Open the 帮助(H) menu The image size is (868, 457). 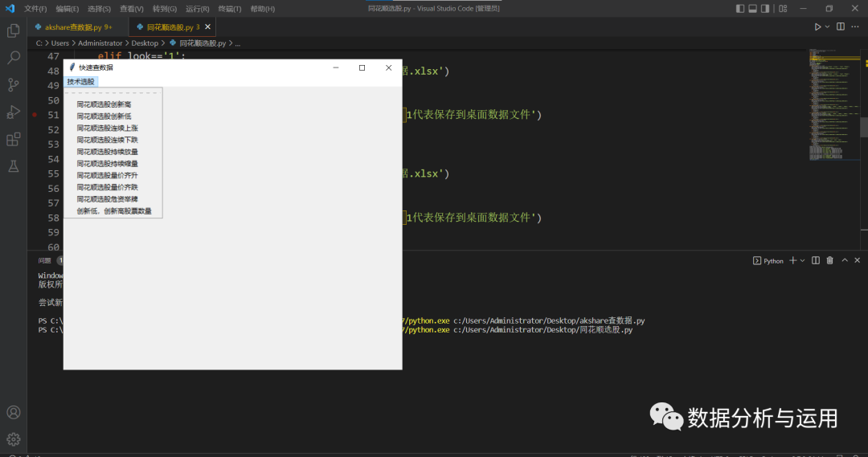click(x=262, y=9)
